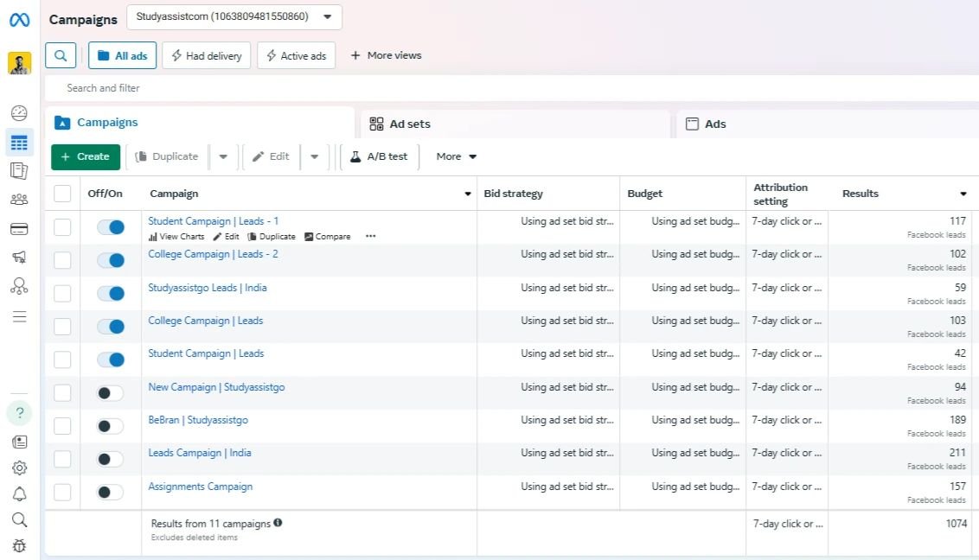Viewport: 979px width, 560px height.
Task: Click the Bid strategy column header
Action: 513,194
